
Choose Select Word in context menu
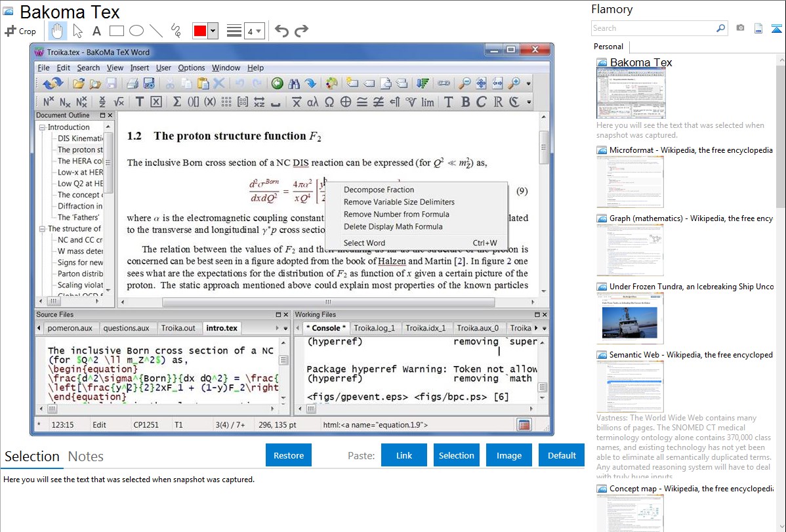pos(364,243)
